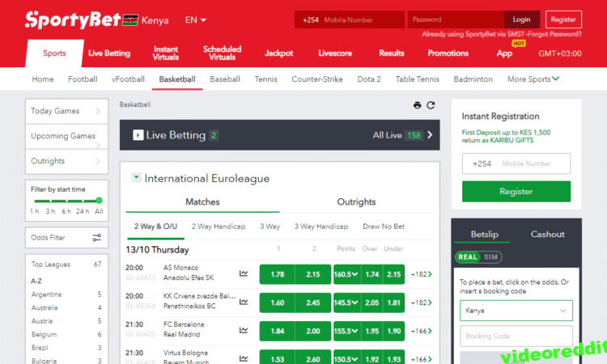Open stats chart for FC Barcelona match
This screenshot has height=364, width=607.
(x=244, y=330)
